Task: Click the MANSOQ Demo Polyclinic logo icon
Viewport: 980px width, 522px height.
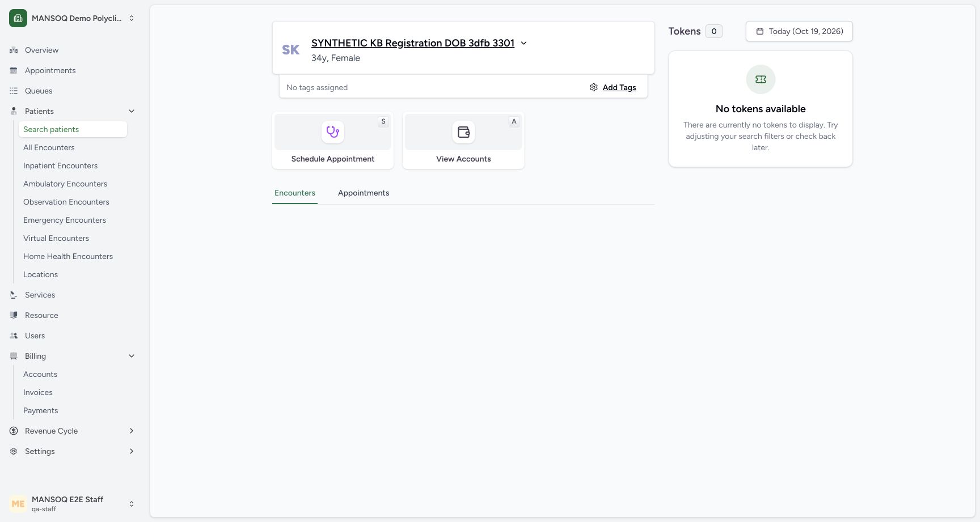Action: (x=18, y=18)
